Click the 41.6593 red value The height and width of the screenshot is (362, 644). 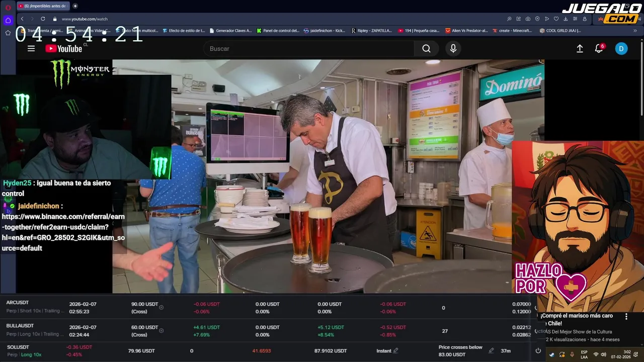coord(262,351)
